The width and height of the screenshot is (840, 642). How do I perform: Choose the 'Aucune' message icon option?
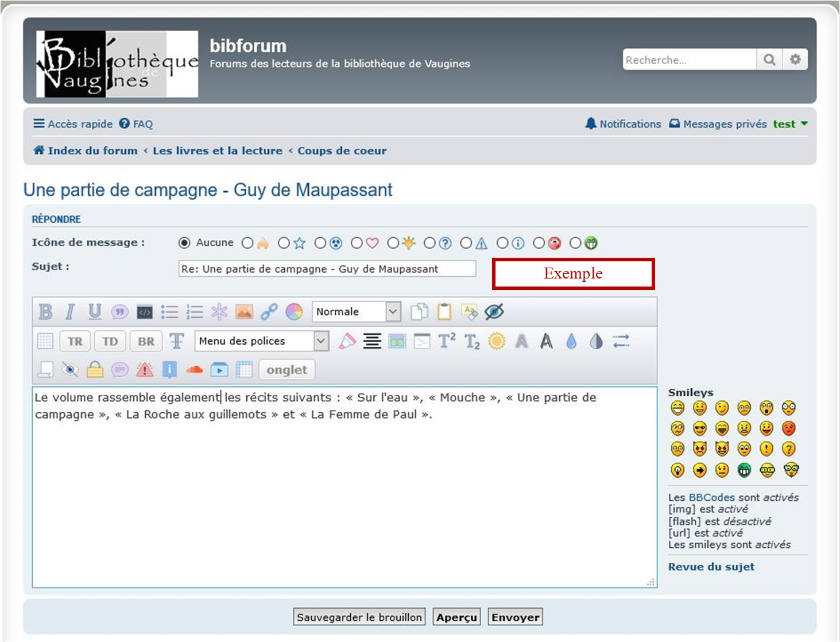(184, 243)
